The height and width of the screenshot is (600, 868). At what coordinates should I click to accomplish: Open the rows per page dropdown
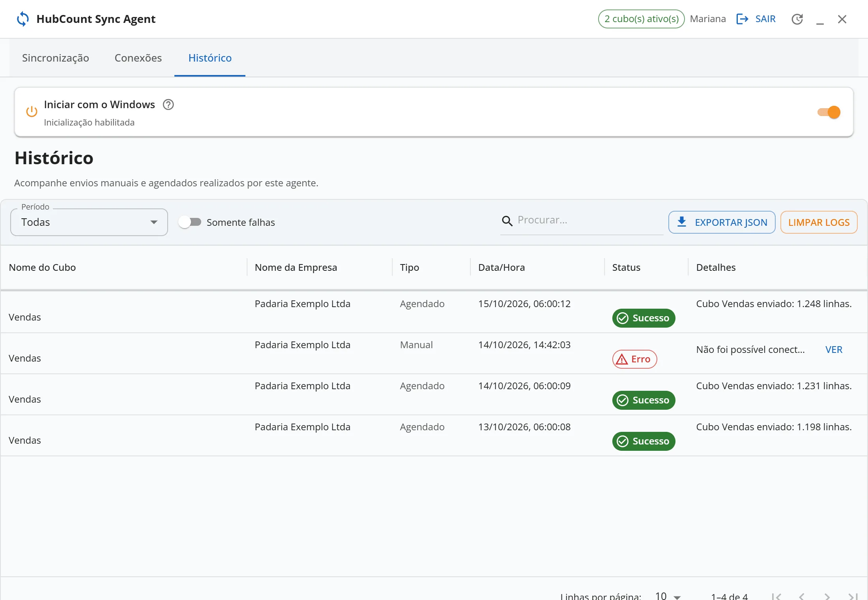click(x=668, y=596)
